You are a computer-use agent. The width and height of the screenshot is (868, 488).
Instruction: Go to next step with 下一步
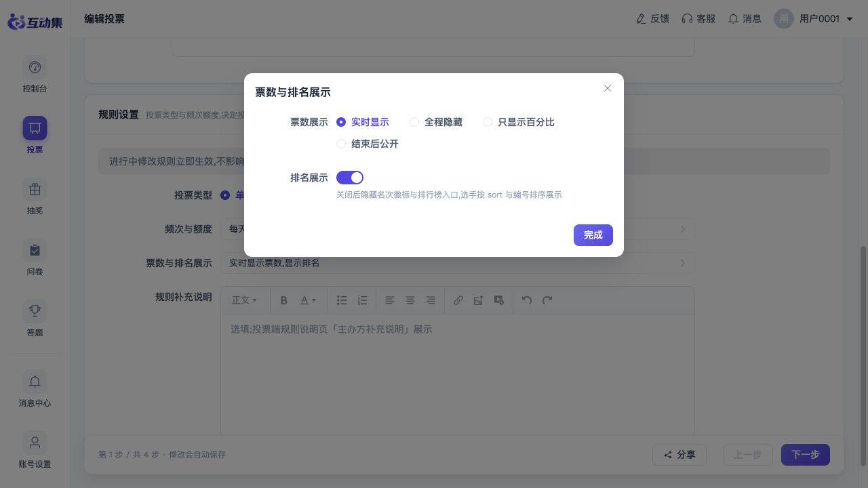(x=806, y=455)
